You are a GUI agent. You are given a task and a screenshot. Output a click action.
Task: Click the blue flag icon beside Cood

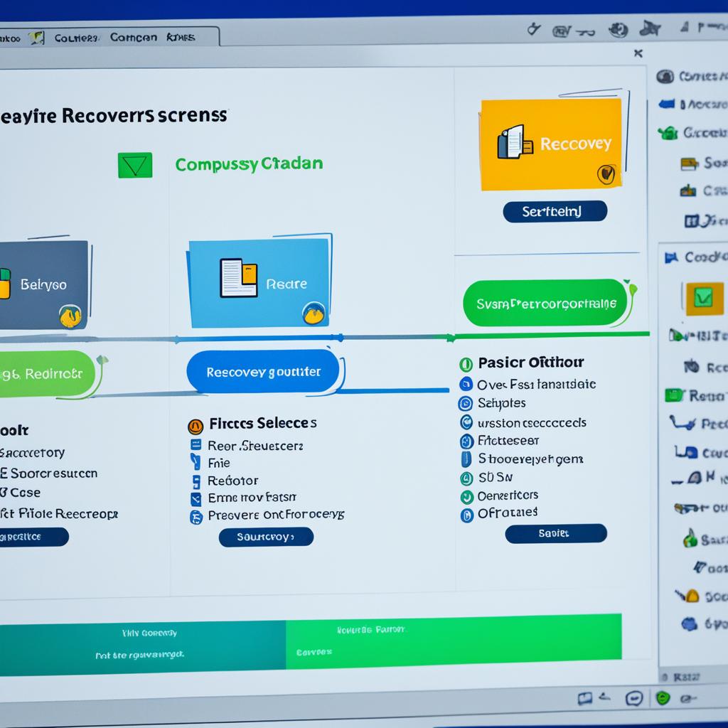(x=671, y=257)
